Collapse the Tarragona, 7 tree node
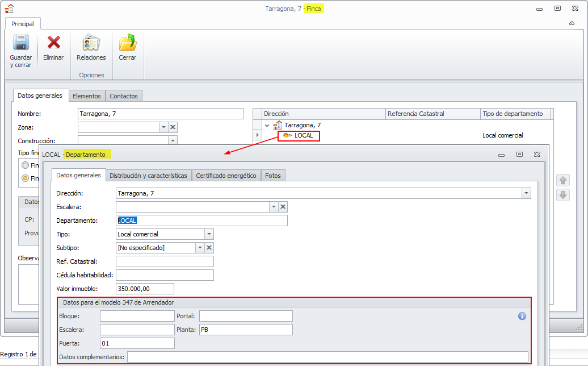Screen dimensions: 588x366 [x=267, y=126]
